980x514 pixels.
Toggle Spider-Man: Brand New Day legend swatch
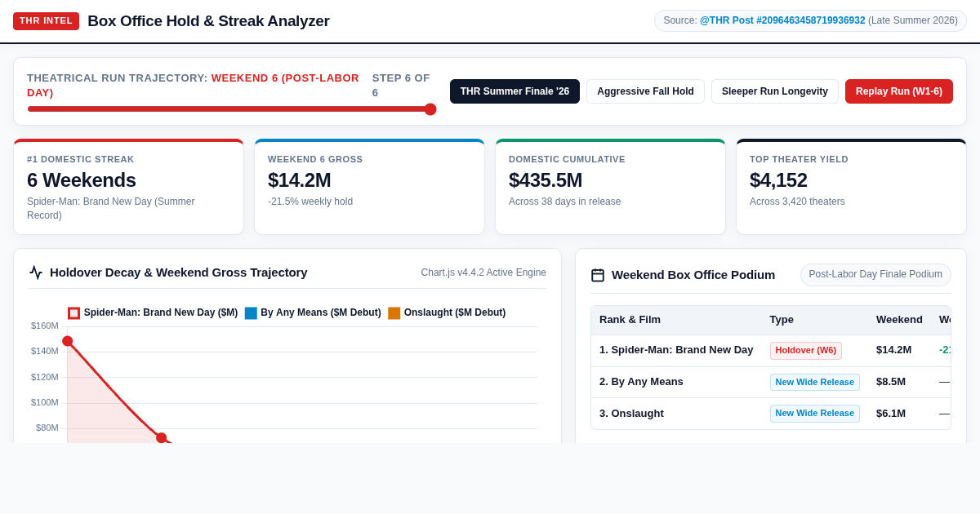point(73,313)
